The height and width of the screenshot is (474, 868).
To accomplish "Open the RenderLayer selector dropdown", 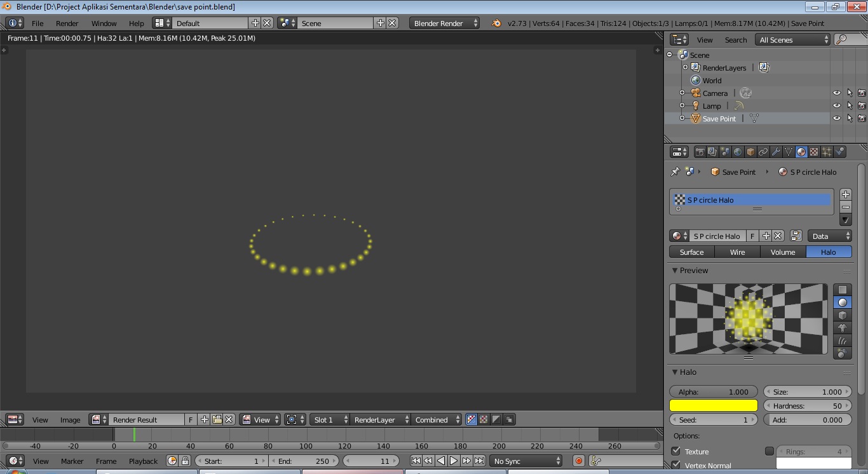I will 380,419.
